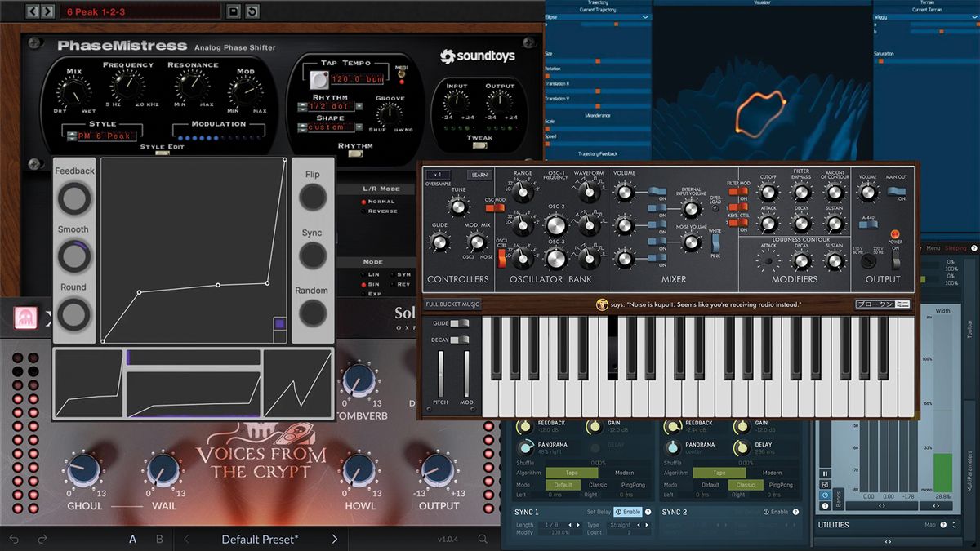
Task: Select Normal L/R Mode radio
Action: coord(364,201)
